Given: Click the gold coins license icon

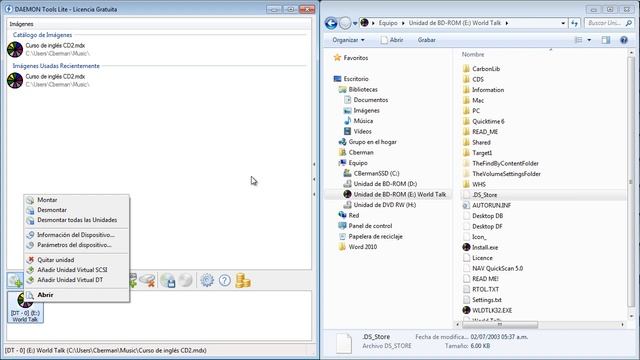Looking at the screenshot, I should click(243, 280).
